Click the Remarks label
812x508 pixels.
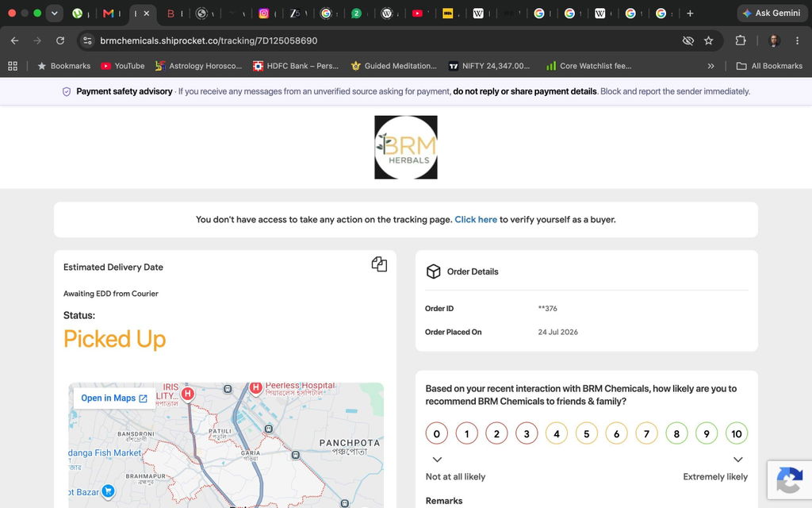coord(444,501)
